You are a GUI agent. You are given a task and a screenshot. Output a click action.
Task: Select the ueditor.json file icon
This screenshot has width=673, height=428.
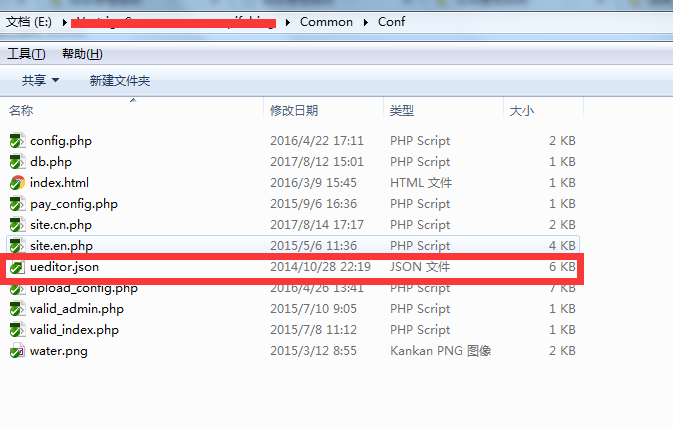click(17, 267)
